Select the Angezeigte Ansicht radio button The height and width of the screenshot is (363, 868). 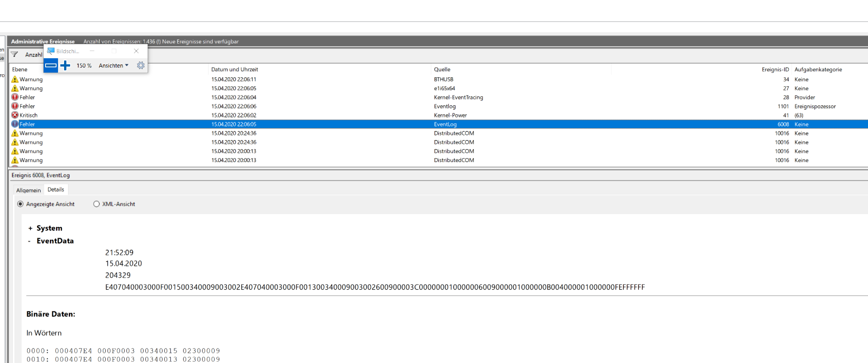(x=20, y=204)
